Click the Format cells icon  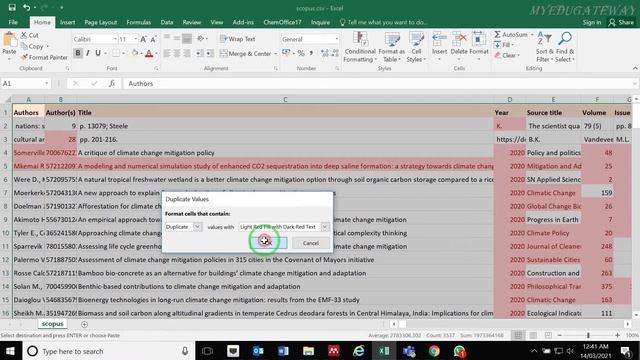click(478, 39)
